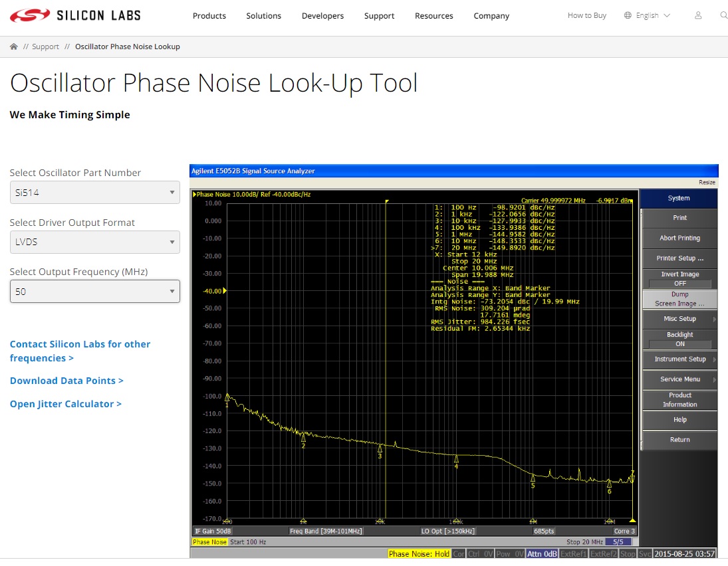Image resolution: width=728 pixels, height=566 pixels.
Task: Click the IF Gain 50dB label
Action: pyautogui.click(x=213, y=531)
